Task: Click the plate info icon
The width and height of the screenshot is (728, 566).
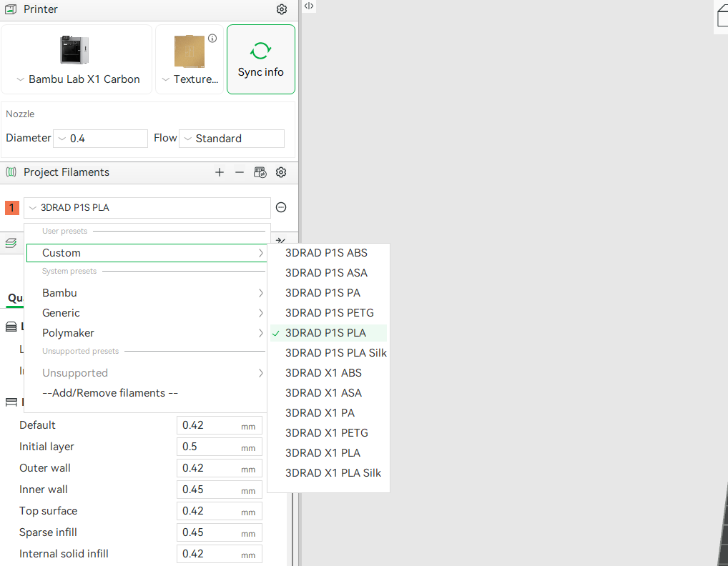Action: coord(212,39)
